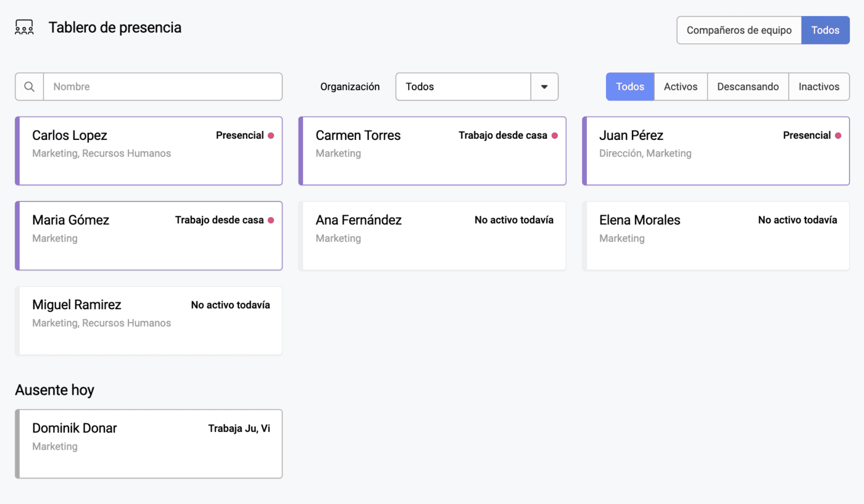This screenshot has height=504, width=864.
Task: Click the Carmen Torres name link
Action: coord(358,136)
